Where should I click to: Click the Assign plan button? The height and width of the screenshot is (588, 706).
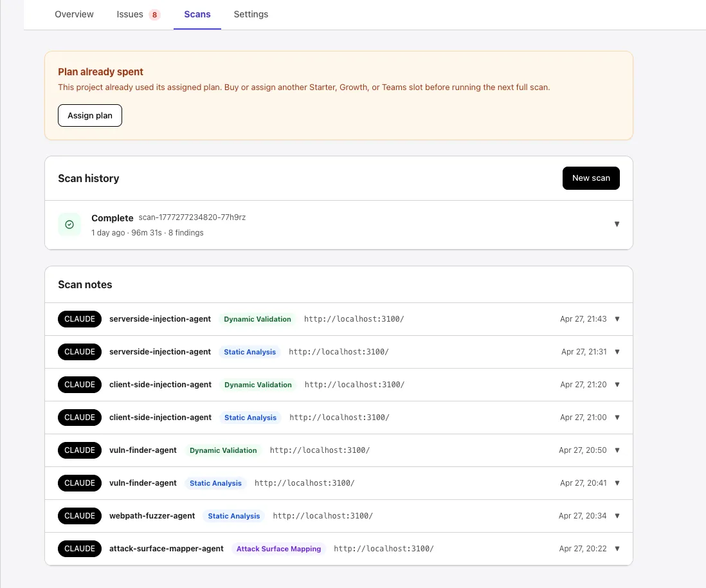point(90,116)
